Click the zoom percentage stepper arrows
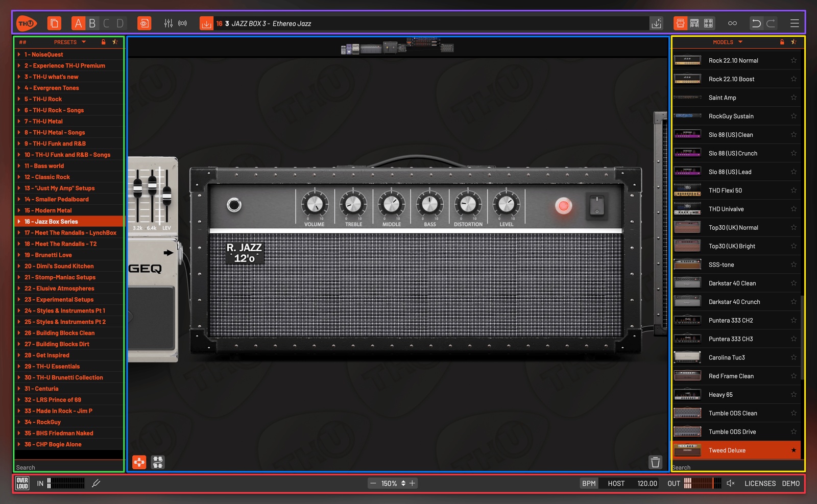Image resolution: width=817 pixels, height=504 pixels. (403, 483)
